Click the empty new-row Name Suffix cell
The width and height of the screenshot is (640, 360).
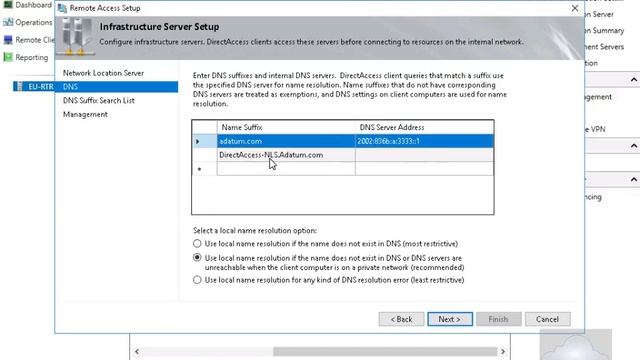point(286,169)
